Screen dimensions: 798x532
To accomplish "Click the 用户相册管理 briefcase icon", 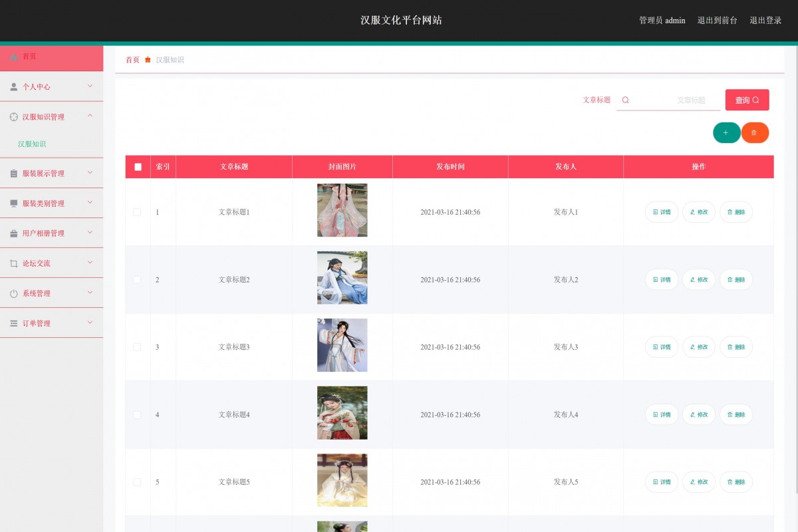I will tap(14, 233).
